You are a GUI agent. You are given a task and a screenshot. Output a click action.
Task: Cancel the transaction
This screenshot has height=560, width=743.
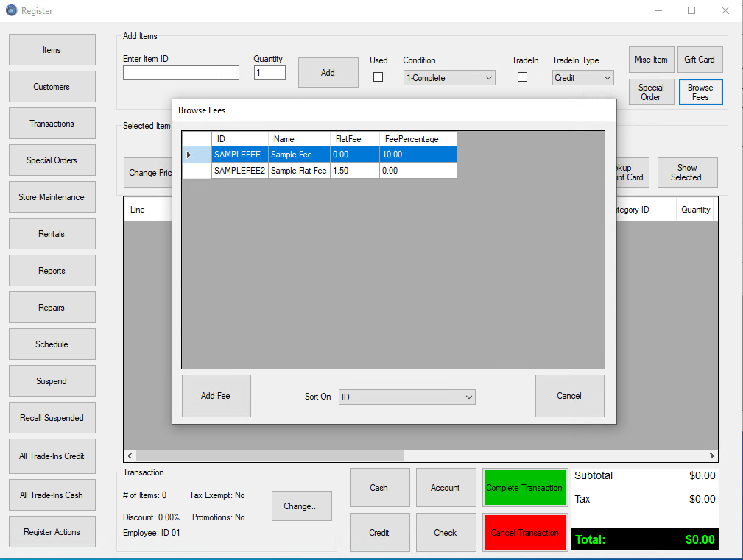click(524, 531)
